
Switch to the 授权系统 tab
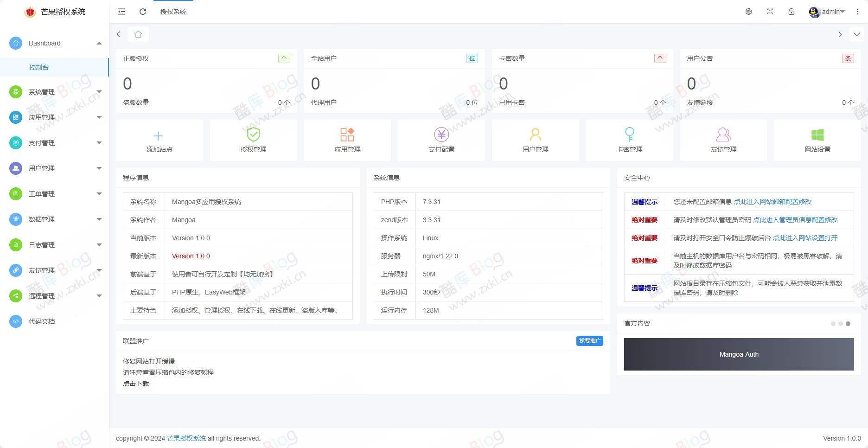pos(173,12)
